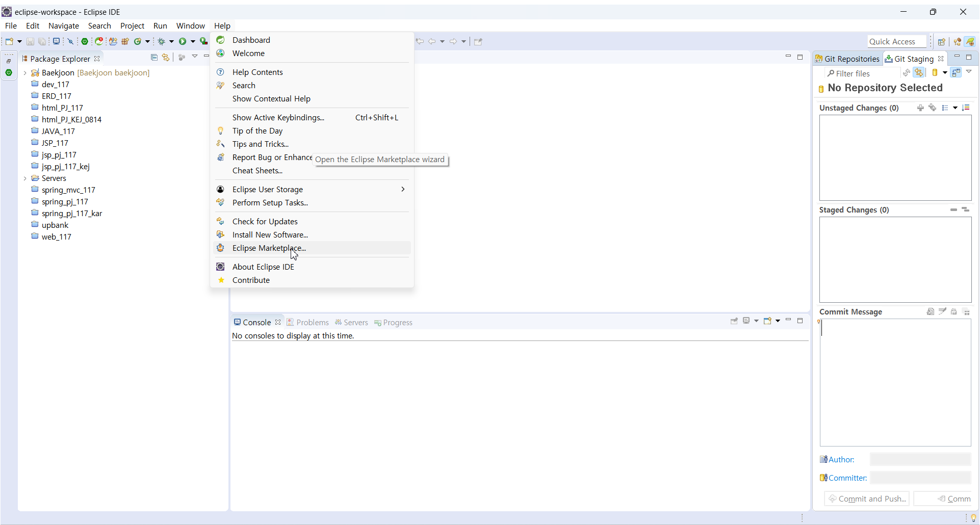Click the Boot Dashboard icon in left trim
980x525 pixels.
pos(9,73)
